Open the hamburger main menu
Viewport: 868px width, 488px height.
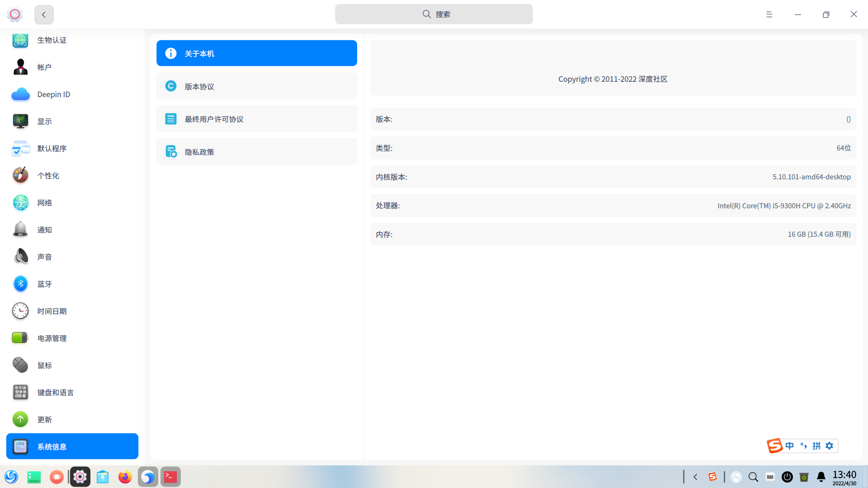pyautogui.click(x=769, y=14)
